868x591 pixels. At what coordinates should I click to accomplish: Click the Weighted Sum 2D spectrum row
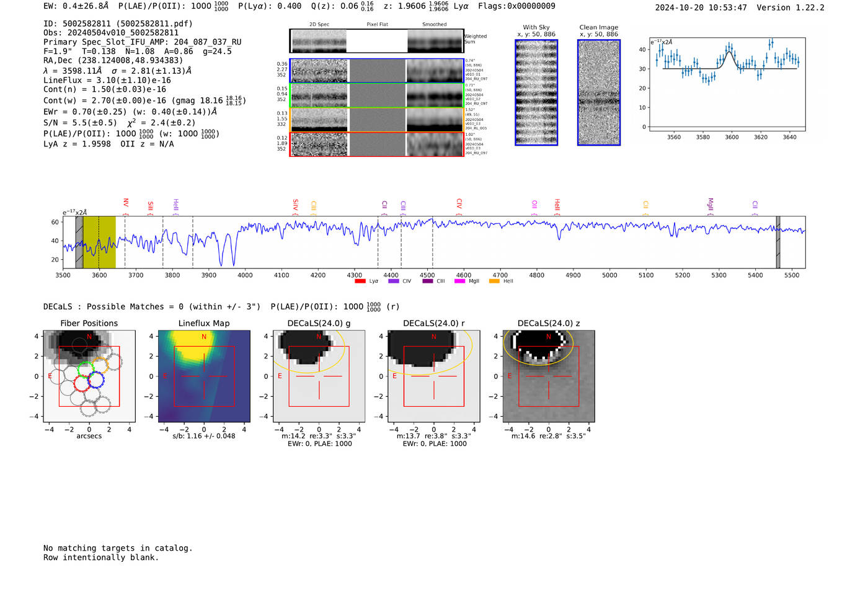click(x=377, y=41)
